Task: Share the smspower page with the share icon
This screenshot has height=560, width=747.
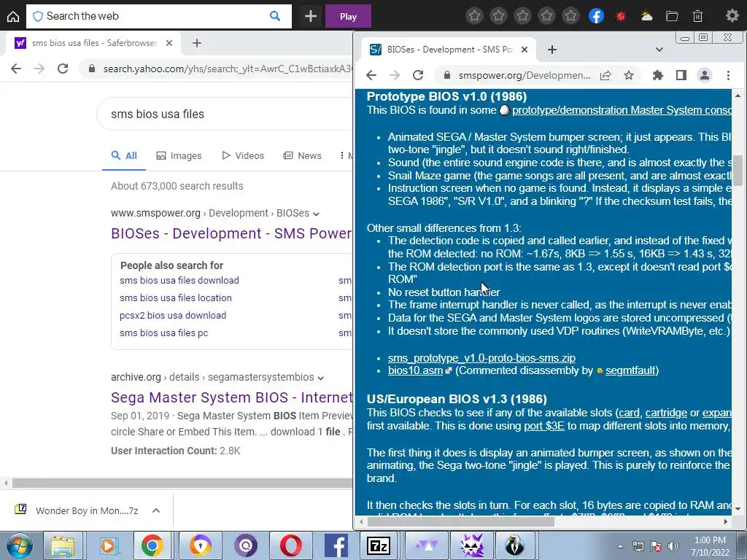Action: [605, 75]
